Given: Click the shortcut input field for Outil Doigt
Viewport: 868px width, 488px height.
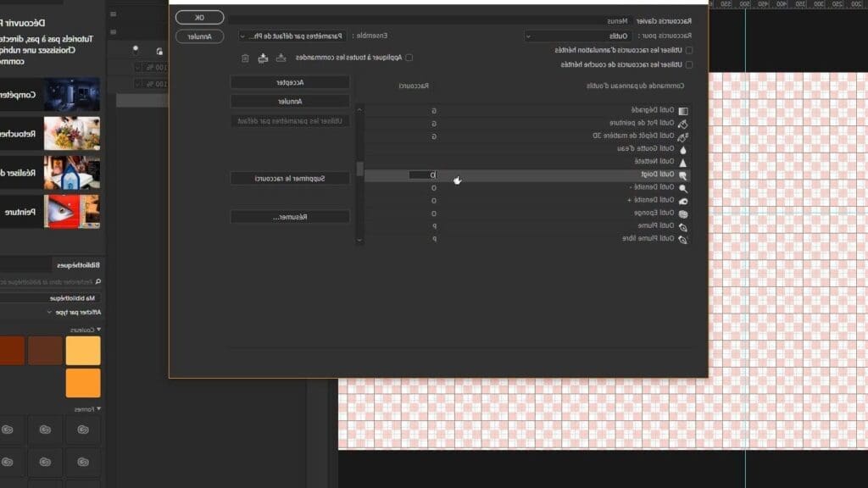Looking at the screenshot, I should (424, 175).
